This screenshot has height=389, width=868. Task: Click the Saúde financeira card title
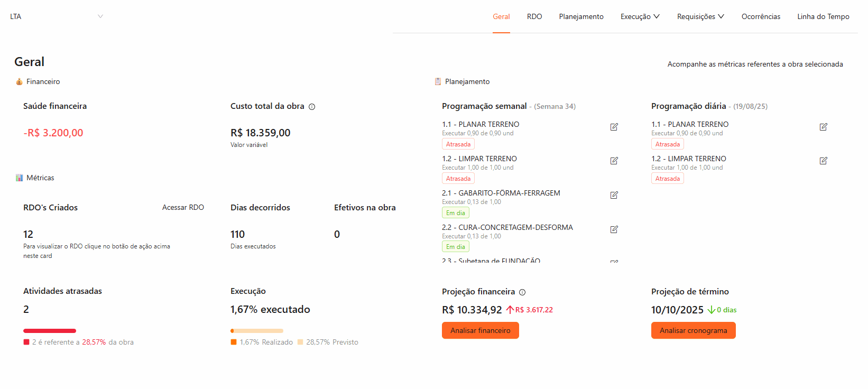click(55, 106)
